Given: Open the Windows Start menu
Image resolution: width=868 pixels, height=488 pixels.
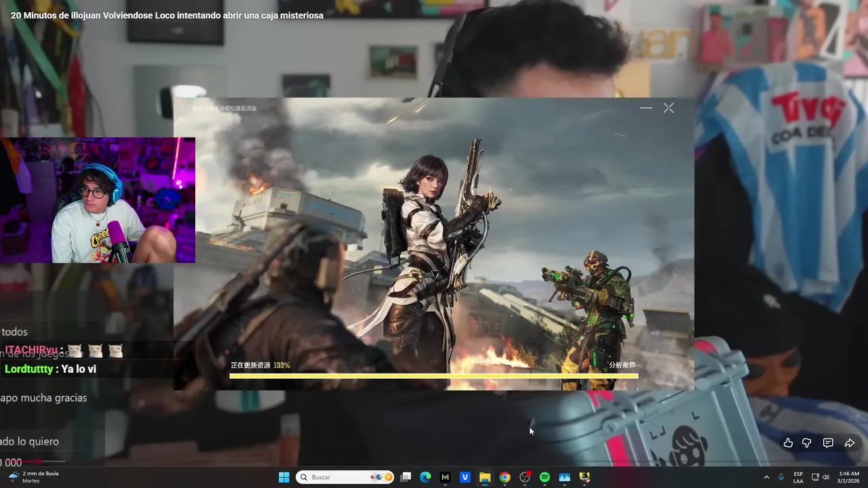Looking at the screenshot, I should tap(284, 477).
